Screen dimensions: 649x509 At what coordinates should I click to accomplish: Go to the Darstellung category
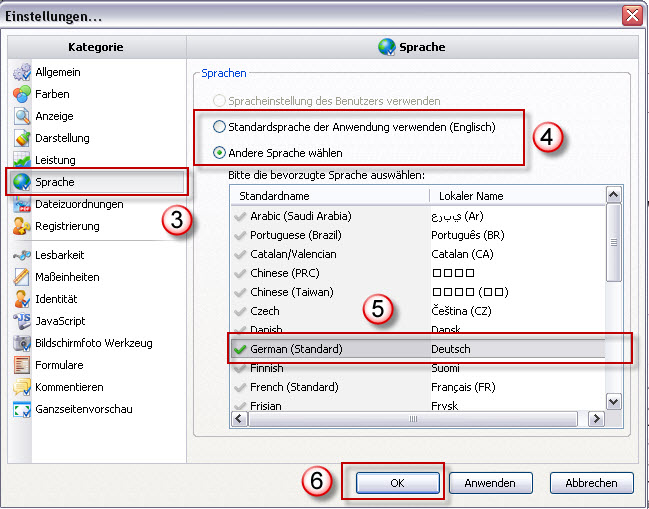click(x=62, y=138)
